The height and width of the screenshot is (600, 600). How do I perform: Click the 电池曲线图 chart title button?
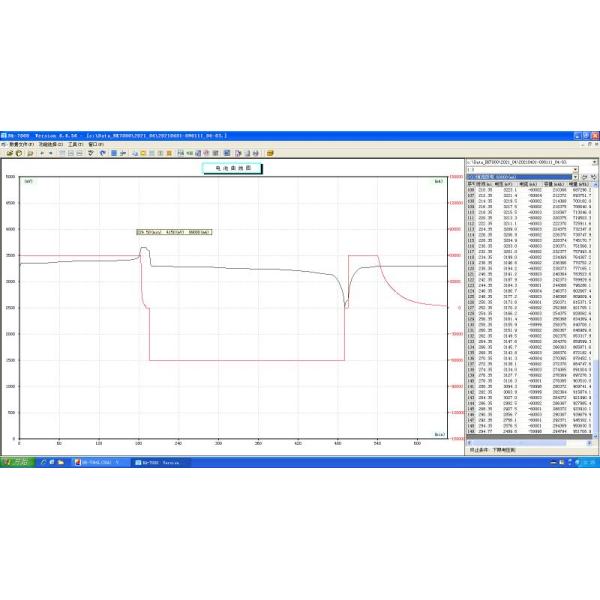pos(232,169)
